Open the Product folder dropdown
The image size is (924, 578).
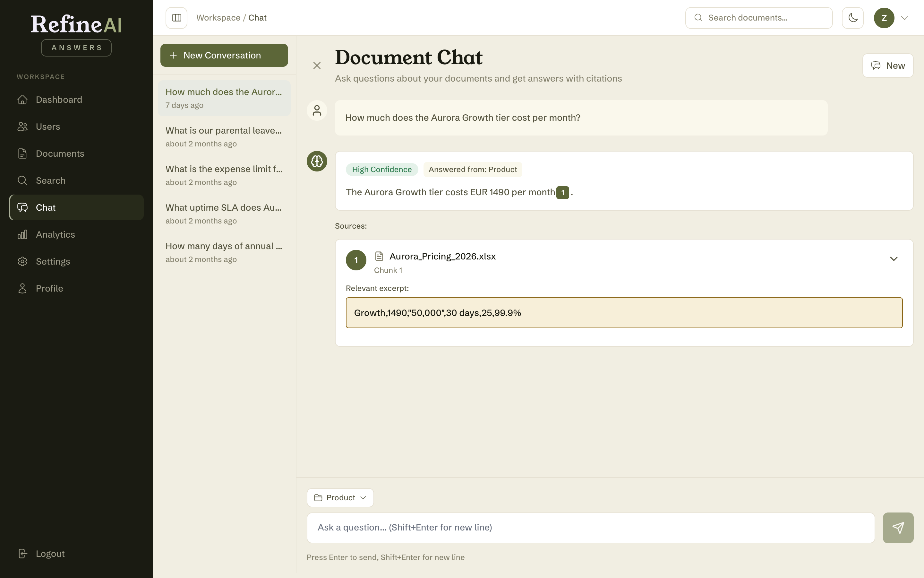click(x=340, y=497)
